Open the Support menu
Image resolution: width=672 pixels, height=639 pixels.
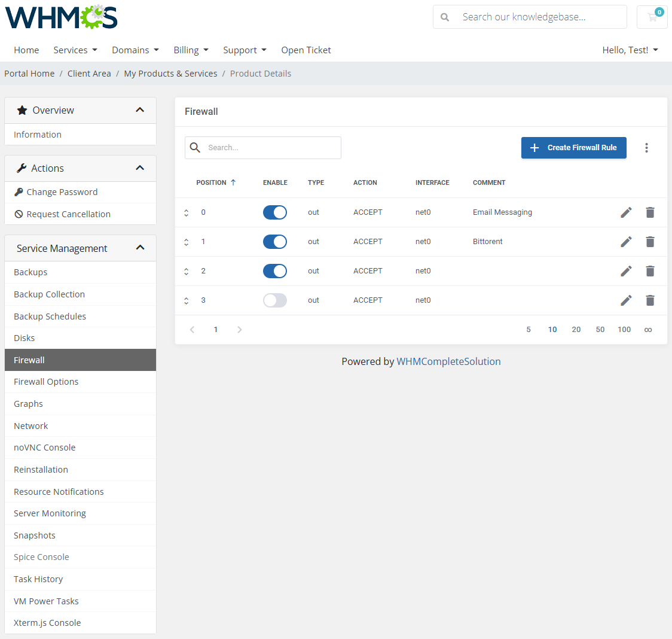coord(245,50)
